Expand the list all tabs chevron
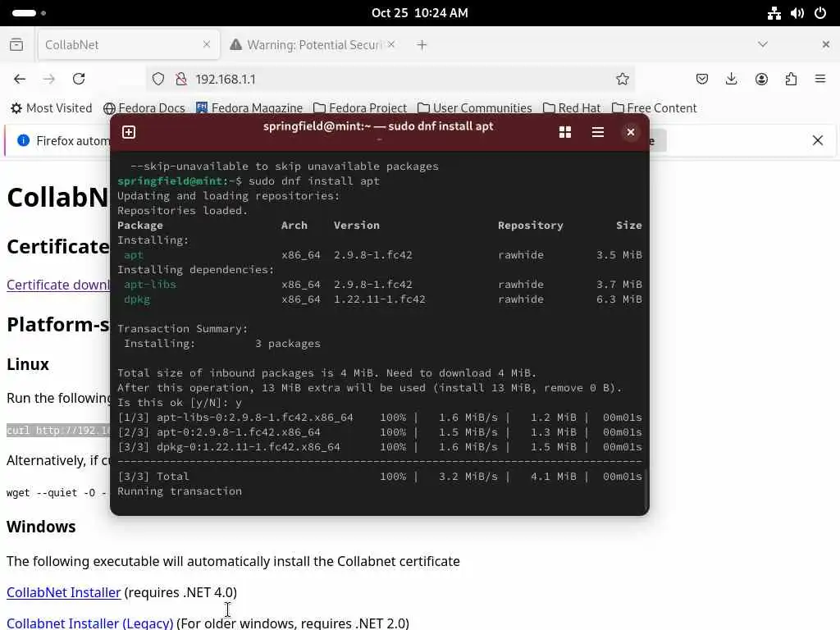Screen dimensions: 840x630 [x=763, y=44]
